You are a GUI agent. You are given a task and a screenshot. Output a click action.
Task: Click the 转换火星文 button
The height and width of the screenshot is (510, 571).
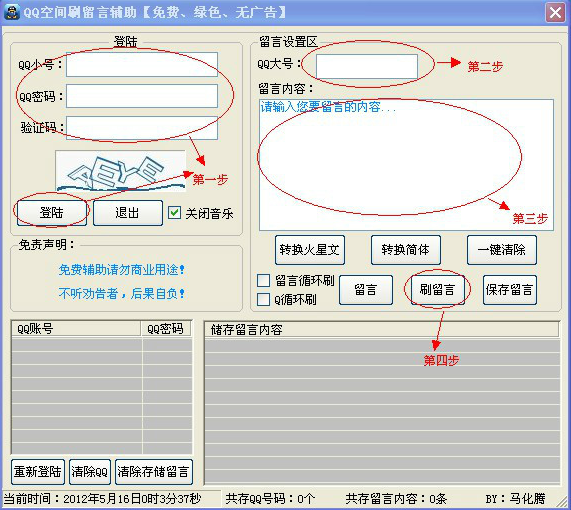click(310, 250)
